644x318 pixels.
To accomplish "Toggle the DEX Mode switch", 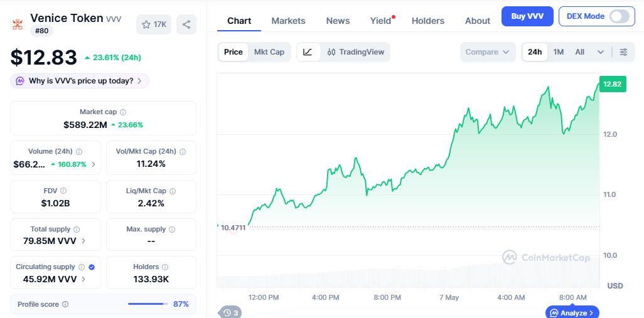I will (x=619, y=16).
